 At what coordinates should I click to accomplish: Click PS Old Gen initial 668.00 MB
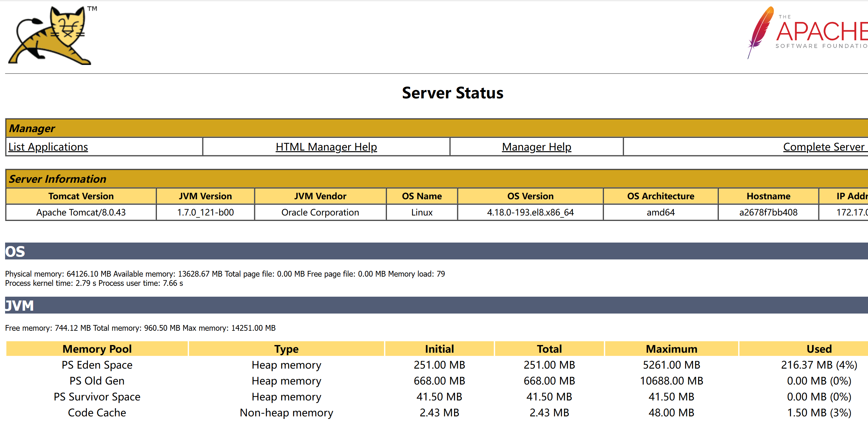pos(439,381)
